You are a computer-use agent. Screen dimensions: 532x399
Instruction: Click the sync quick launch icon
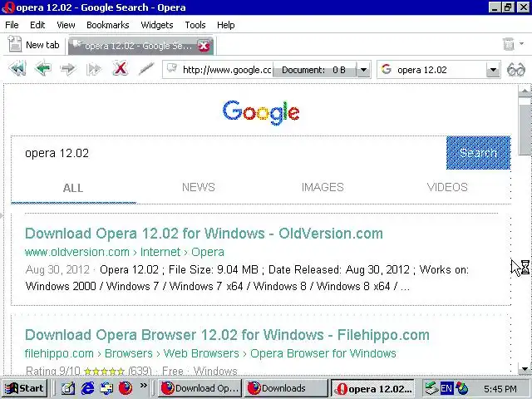[x=106, y=388]
